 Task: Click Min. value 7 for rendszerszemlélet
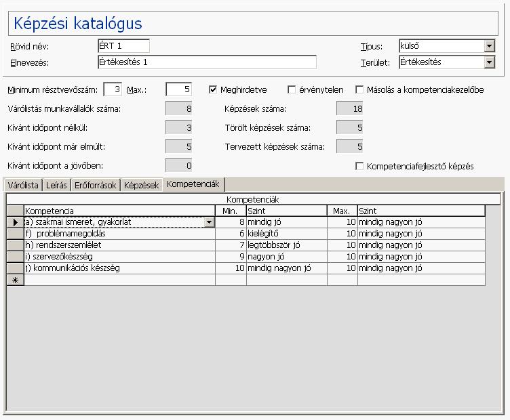coord(231,245)
